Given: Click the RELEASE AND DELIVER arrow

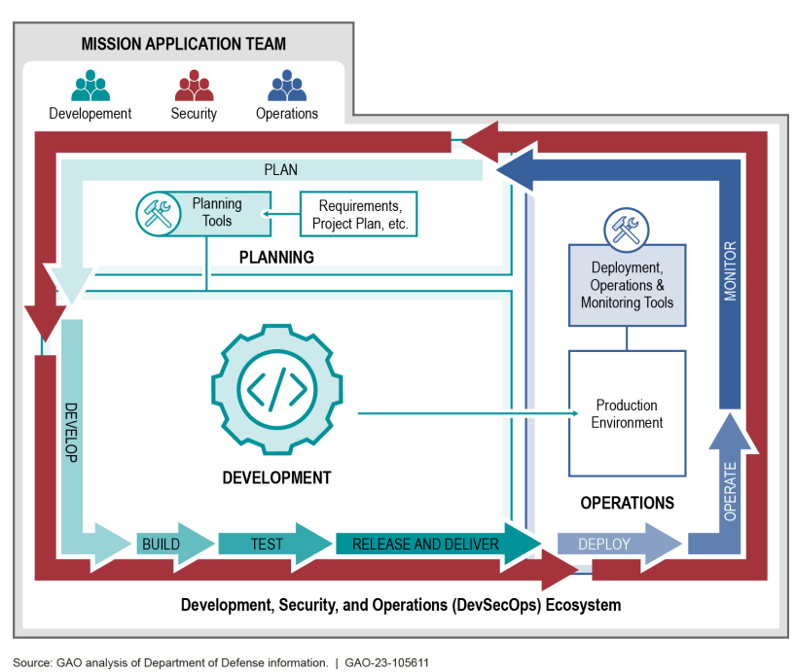Looking at the screenshot, I should pyautogui.click(x=438, y=544).
